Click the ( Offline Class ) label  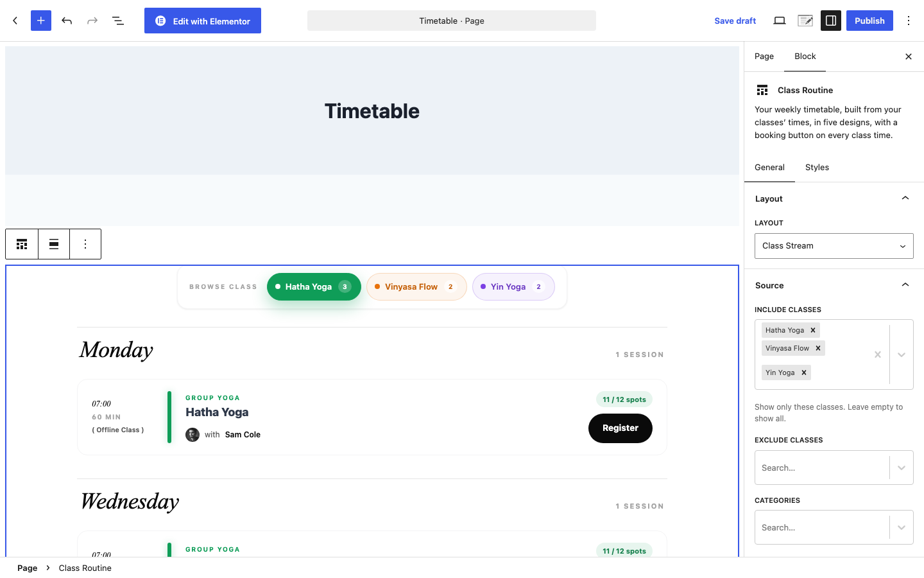[x=118, y=430]
